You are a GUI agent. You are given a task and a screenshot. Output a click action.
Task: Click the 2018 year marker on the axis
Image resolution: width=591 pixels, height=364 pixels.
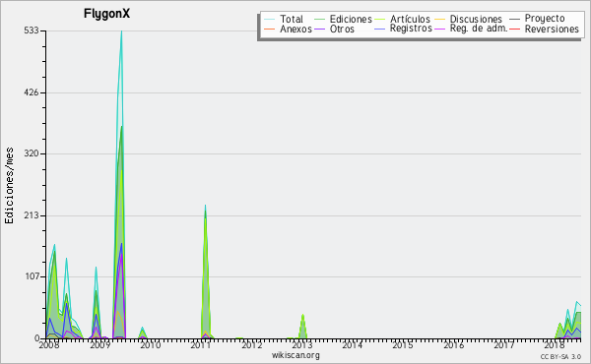pos(555,345)
